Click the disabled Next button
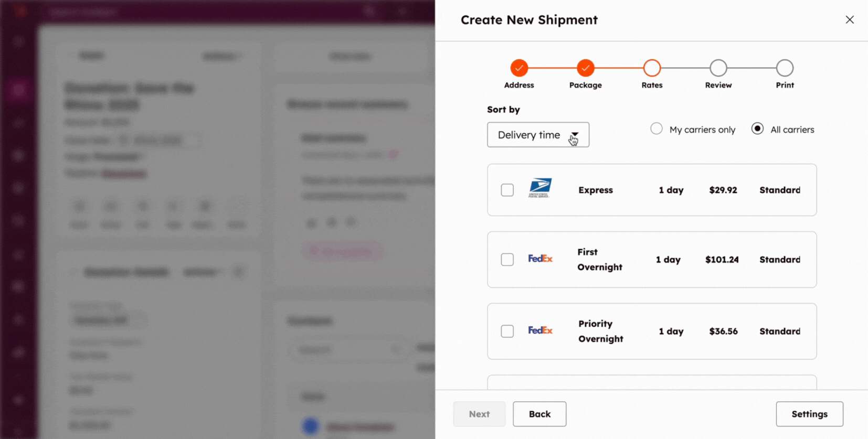The height and width of the screenshot is (439, 868). click(479, 414)
